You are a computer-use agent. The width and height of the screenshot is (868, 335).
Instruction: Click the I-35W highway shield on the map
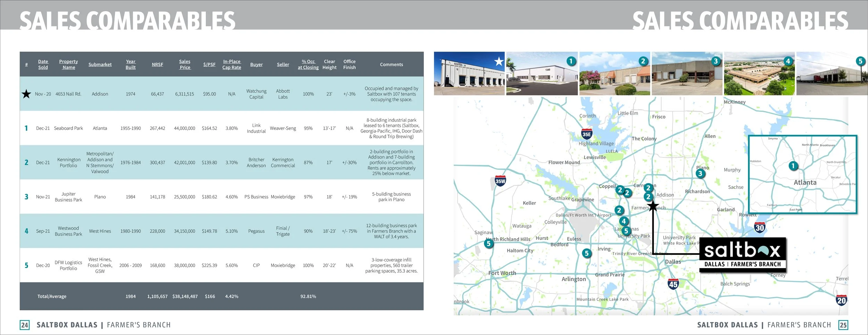pyautogui.click(x=500, y=181)
